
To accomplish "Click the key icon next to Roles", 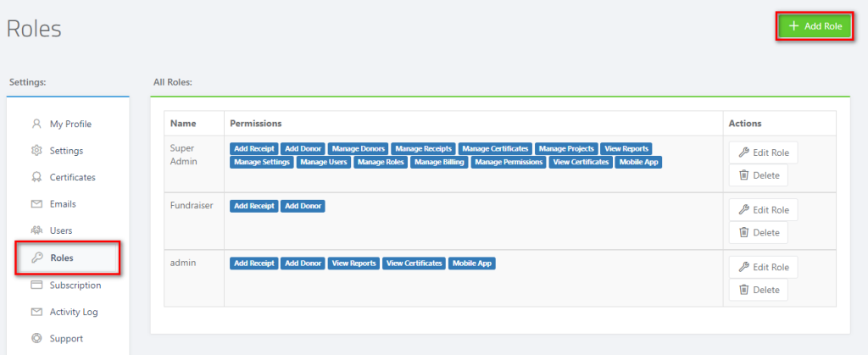I will [37, 258].
